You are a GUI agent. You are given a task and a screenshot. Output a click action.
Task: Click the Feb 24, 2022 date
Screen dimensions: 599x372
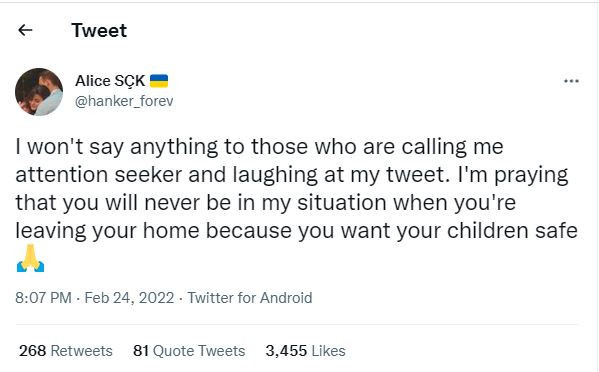click(x=129, y=298)
